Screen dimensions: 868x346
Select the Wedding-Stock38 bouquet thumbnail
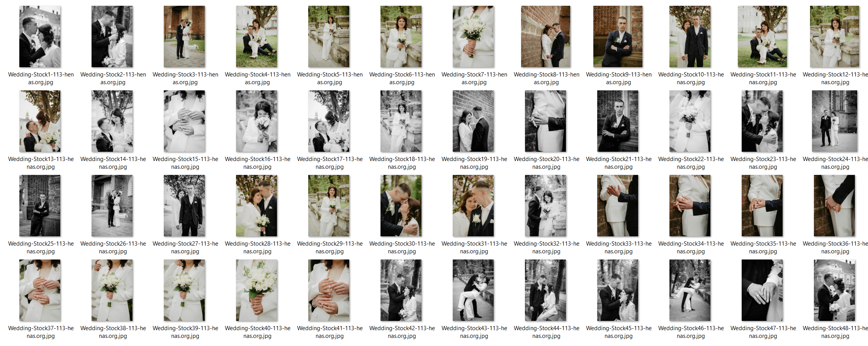pyautogui.click(x=112, y=290)
